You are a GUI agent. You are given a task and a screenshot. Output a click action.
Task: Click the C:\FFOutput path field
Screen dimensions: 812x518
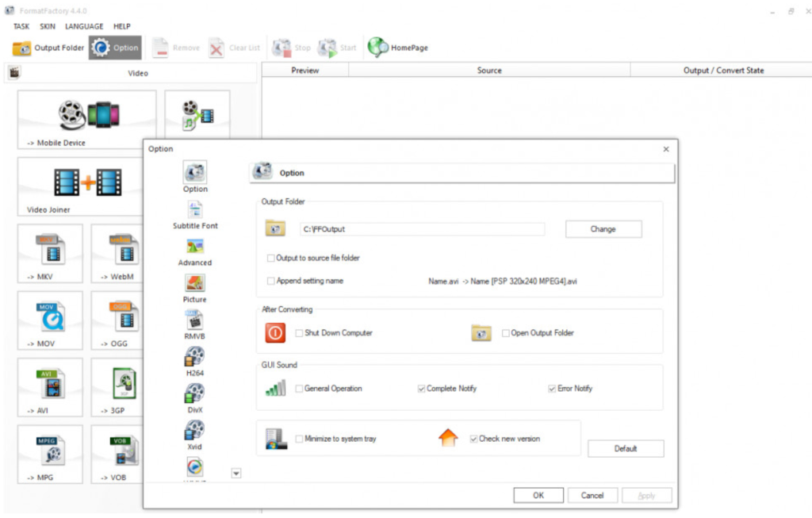[x=422, y=229]
